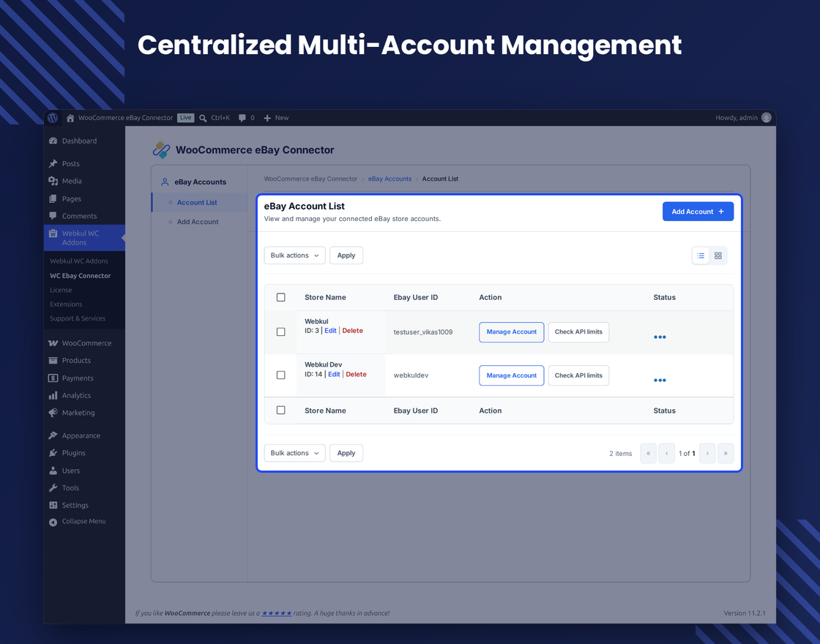Click eBay Accounts breadcrumb link
Image resolution: width=820 pixels, height=644 pixels.
(389, 179)
